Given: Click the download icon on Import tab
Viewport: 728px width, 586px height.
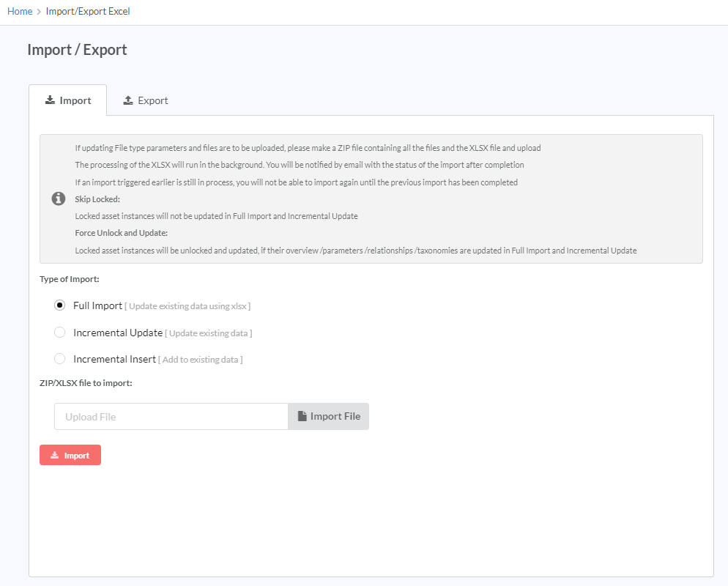Looking at the screenshot, I should pyautogui.click(x=50, y=100).
